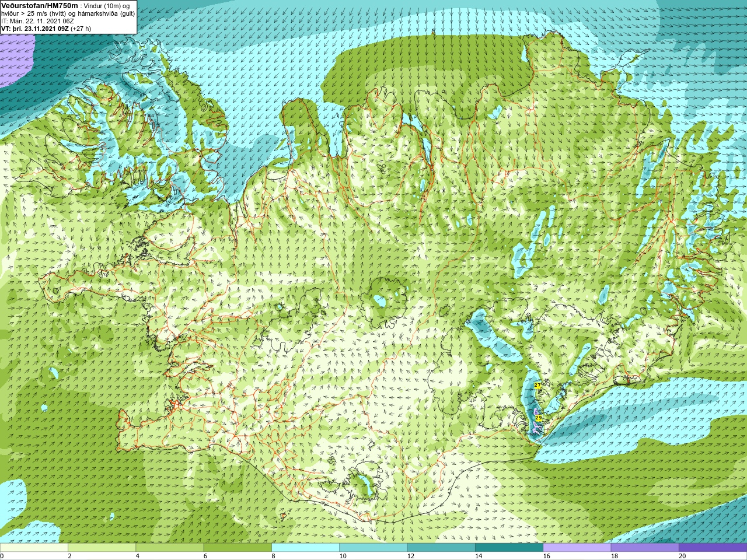Click the 4–6 m/s green legend swatch
747x560 pixels.
pos(170,548)
